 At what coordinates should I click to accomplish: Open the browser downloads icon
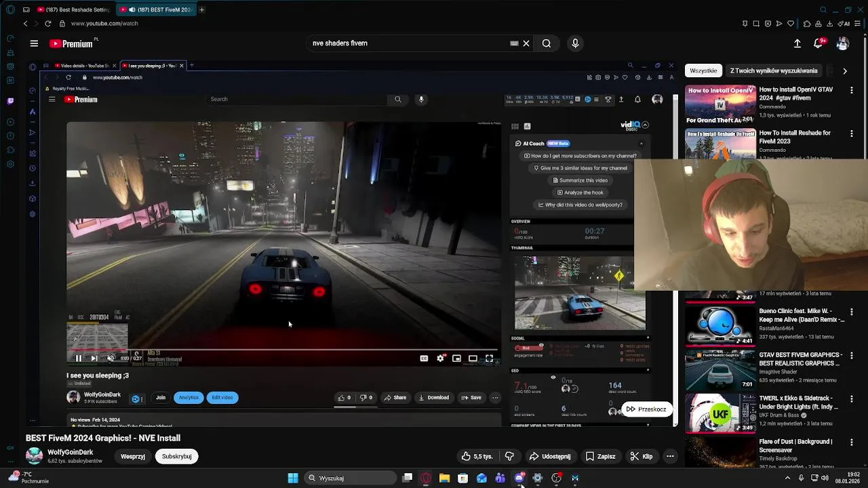[x=829, y=24]
